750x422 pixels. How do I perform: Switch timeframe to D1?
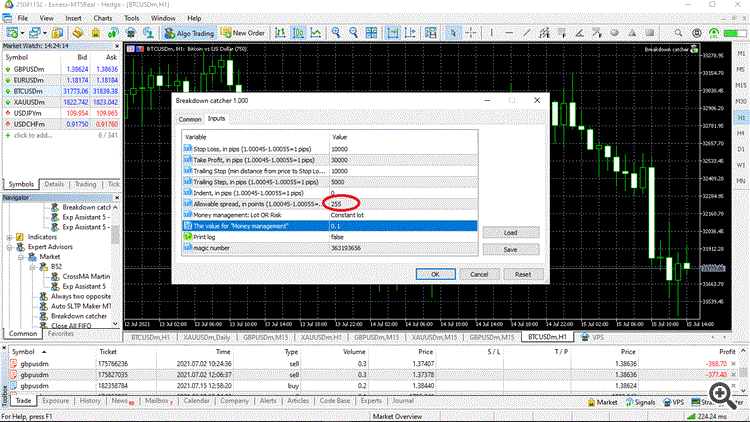[x=741, y=149]
